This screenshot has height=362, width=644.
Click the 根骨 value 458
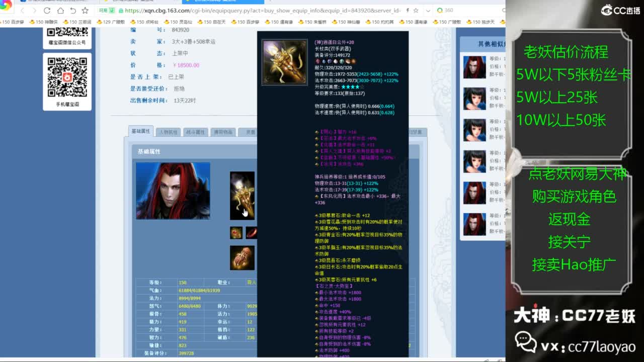click(x=183, y=314)
